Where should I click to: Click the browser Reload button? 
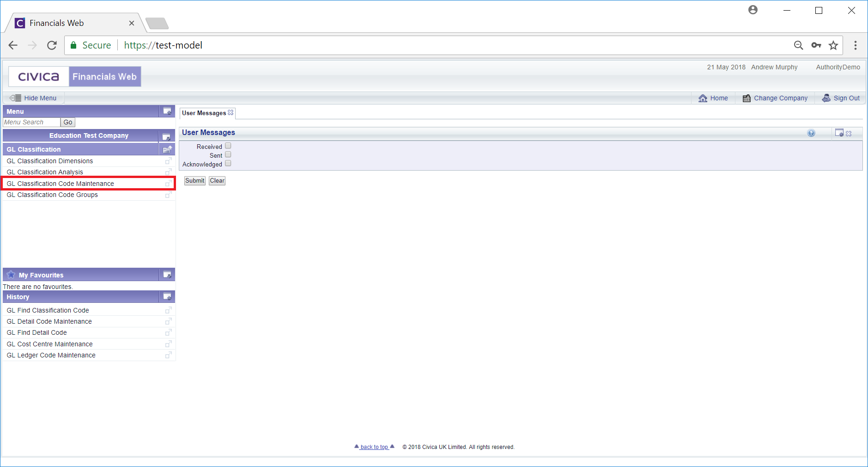pyautogui.click(x=52, y=45)
